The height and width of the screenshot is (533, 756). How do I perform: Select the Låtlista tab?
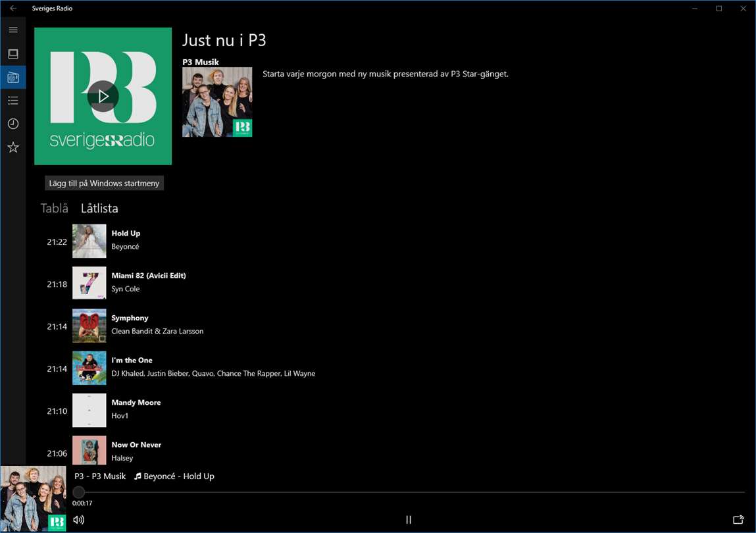click(99, 209)
